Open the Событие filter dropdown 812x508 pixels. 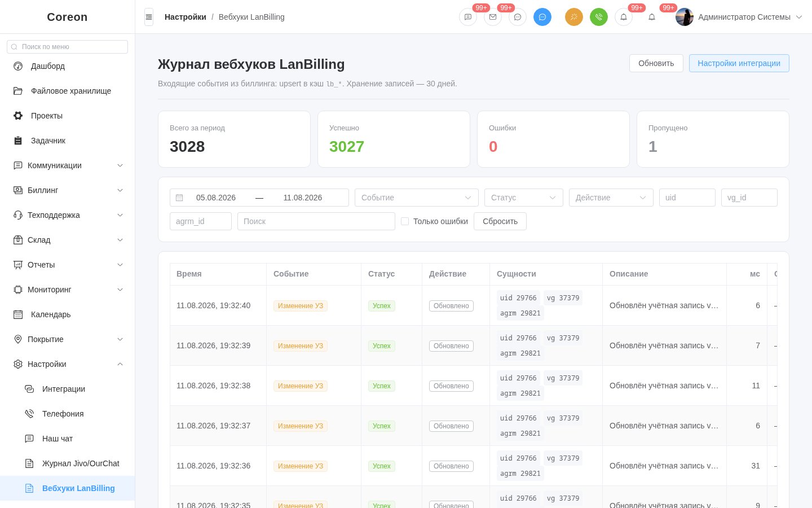pos(417,198)
